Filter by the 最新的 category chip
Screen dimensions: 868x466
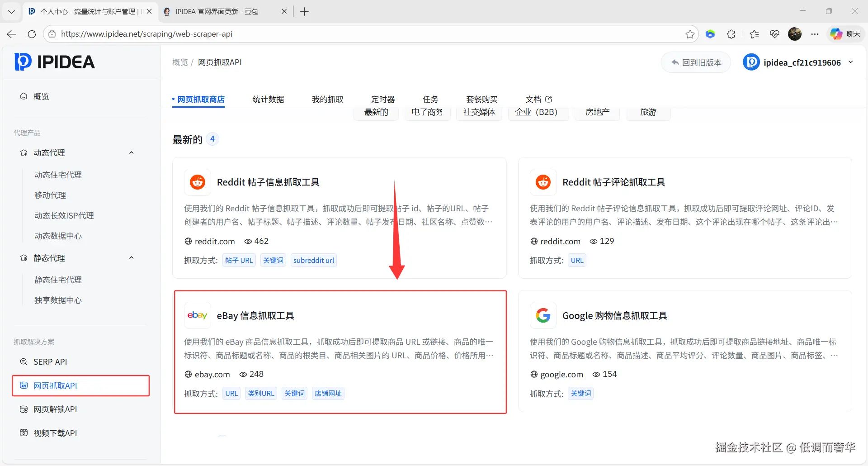tap(376, 112)
